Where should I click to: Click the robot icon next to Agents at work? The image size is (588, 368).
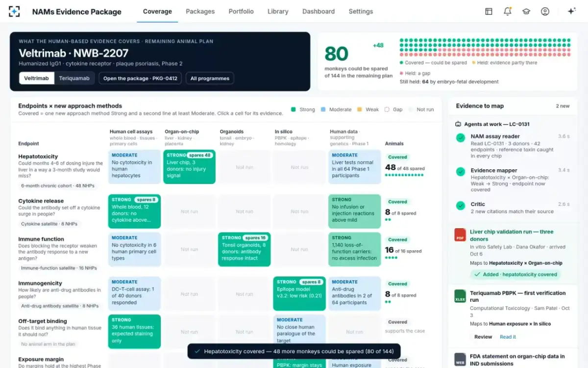(458, 124)
